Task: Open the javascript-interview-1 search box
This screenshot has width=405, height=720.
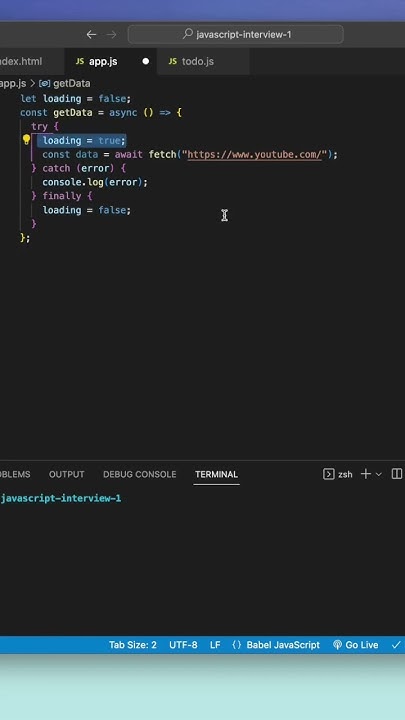Action: click(236, 34)
